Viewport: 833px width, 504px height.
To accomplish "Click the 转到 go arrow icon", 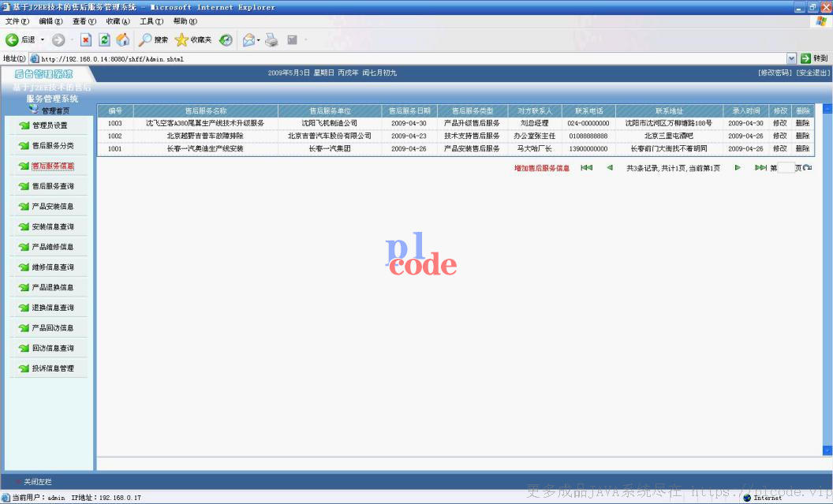I will pyautogui.click(x=806, y=58).
